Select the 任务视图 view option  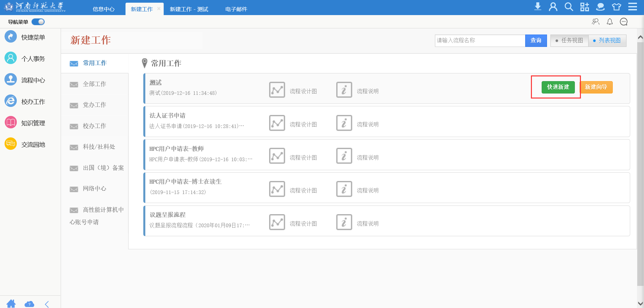click(569, 41)
